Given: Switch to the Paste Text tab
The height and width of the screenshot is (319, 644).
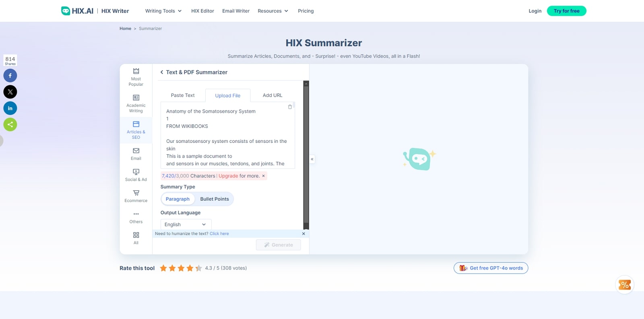Looking at the screenshot, I should (183, 95).
